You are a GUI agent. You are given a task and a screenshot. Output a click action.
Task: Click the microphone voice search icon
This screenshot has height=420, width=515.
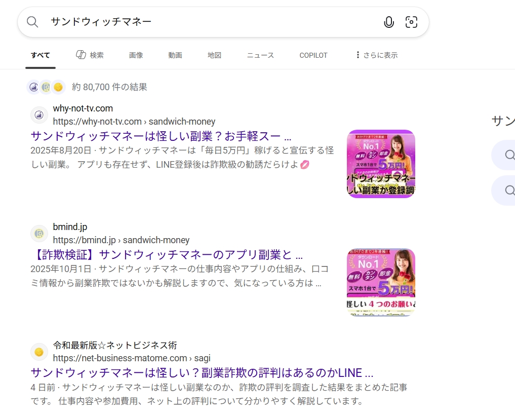click(388, 22)
